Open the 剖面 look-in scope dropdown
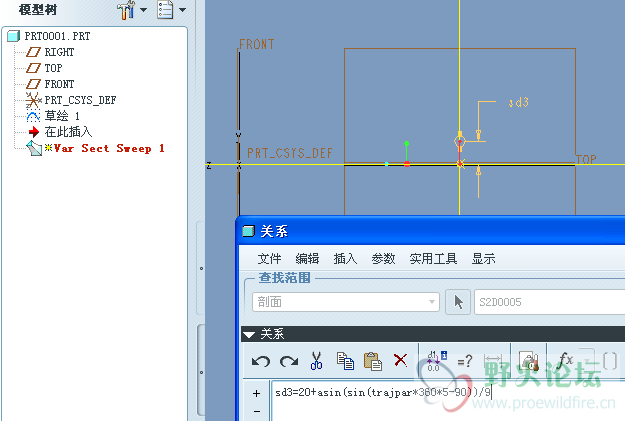625x421 pixels. pyautogui.click(x=346, y=302)
